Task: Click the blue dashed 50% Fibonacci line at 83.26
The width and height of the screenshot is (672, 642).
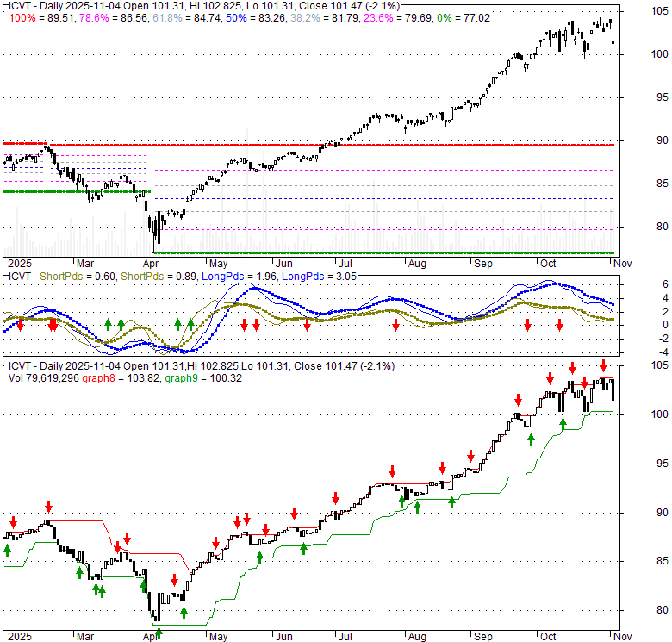Action: [383, 198]
